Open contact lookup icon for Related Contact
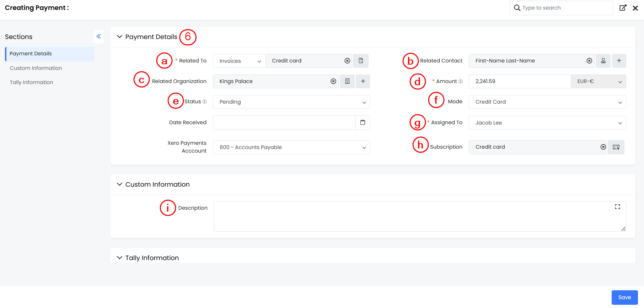Screen dimensions: 644x308 coord(603,61)
